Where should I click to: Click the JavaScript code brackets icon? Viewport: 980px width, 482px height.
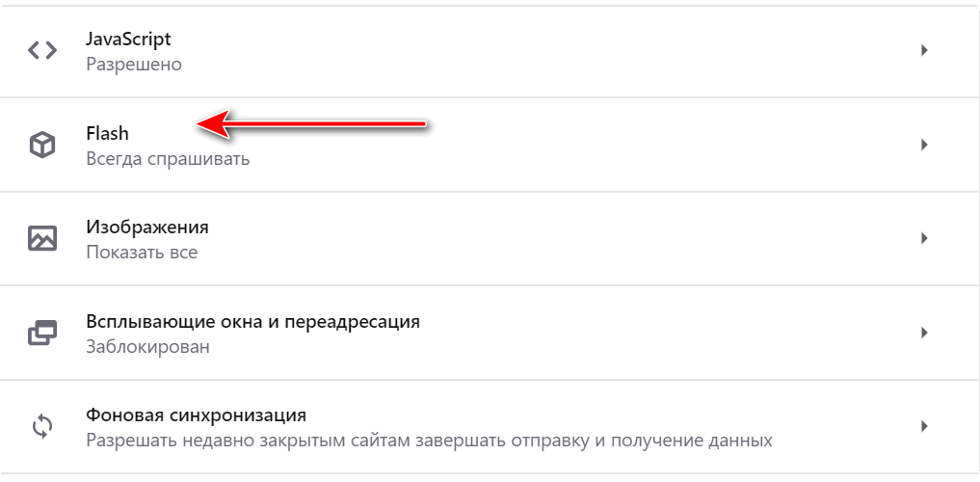point(42,51)
